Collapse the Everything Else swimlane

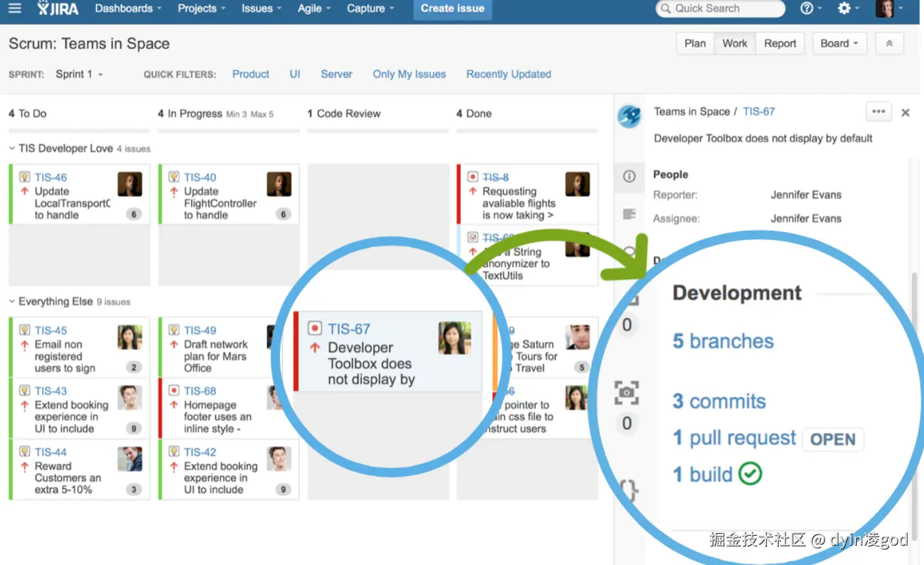[12, 301]
